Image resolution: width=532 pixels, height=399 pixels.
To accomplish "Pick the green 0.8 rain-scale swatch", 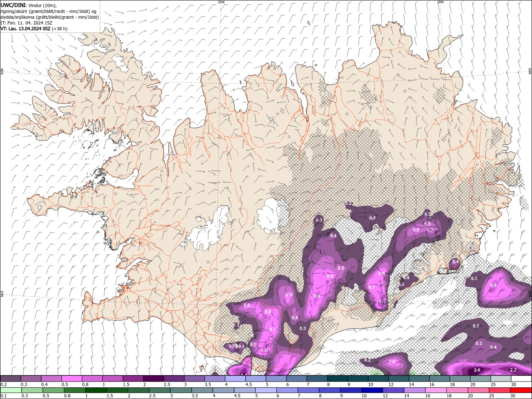I will coord(74,390).
